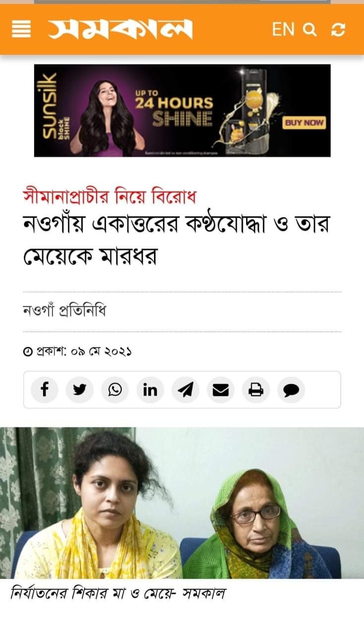The width and height of the screenshot is (364, 634).
Task: Open comments via speech bubble icon
Action: point(291,390)
